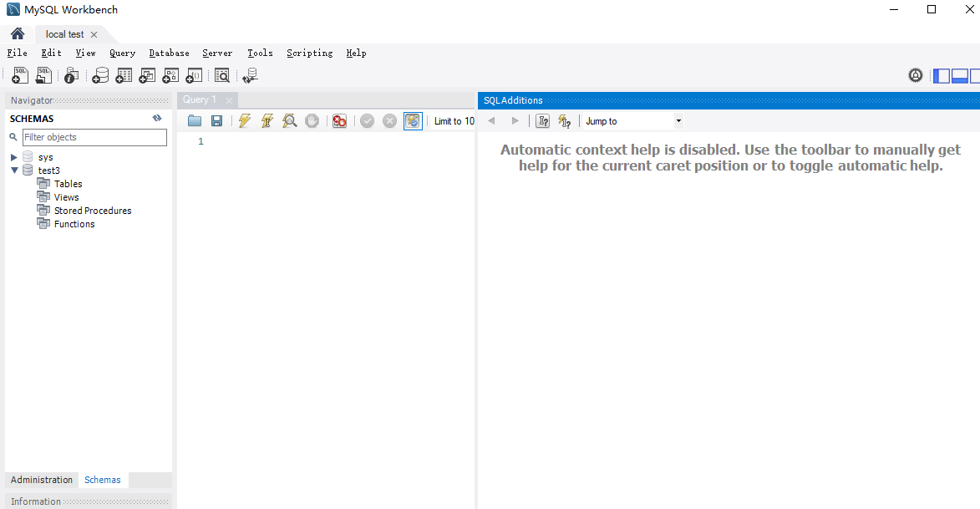
Task: Switch to the Administration tab
Action: click(41, 480)
